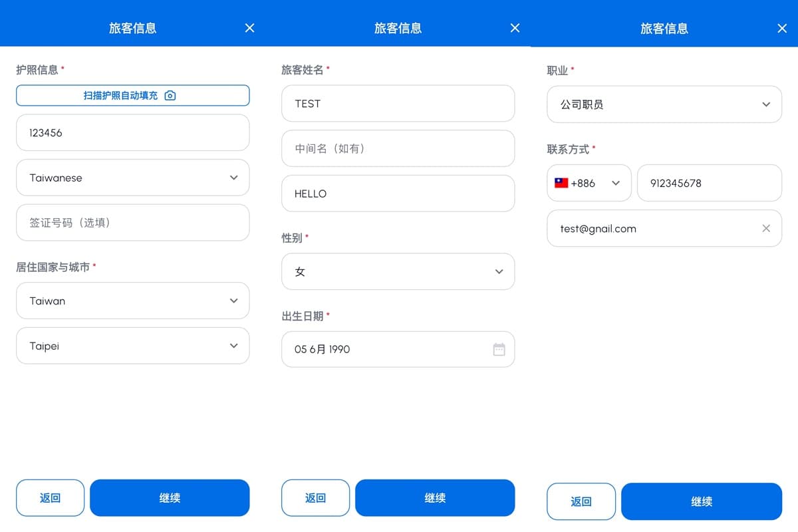The height and width of the screenshot is (532, 798).
Task: Click the phone number field 912345678
Action: point(710,183)
